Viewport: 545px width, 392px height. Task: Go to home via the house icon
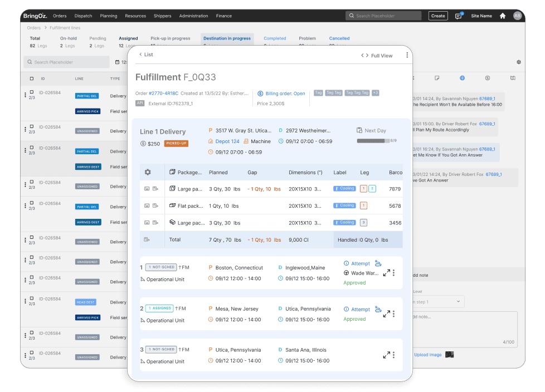tap(503, 16)
